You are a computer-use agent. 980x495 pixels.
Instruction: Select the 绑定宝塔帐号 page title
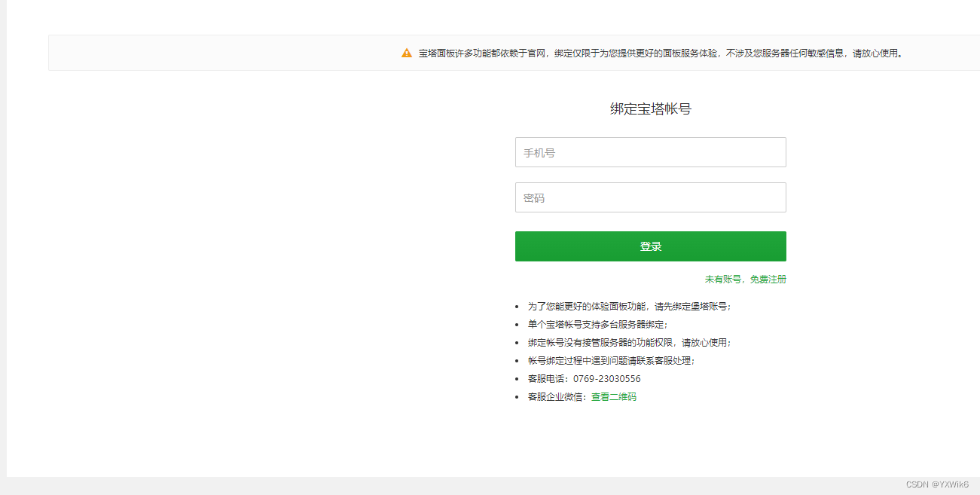pyautogui.click(x=650, y=108)
